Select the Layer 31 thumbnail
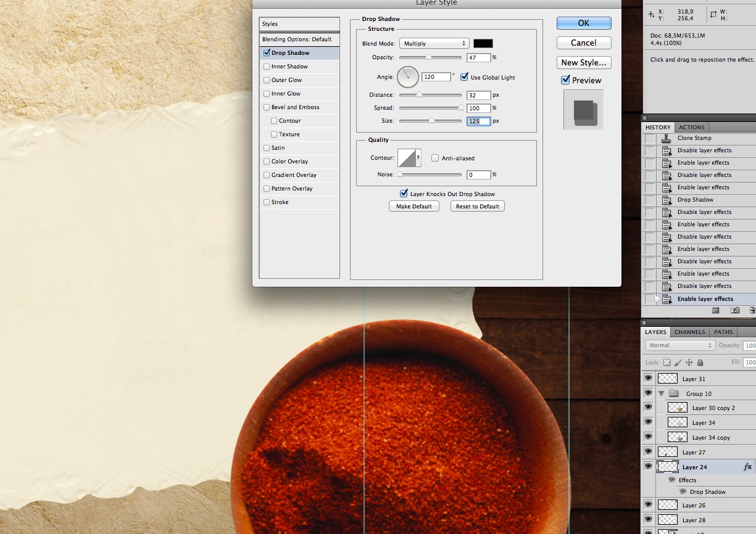This screenshot has height=534, width=756. point(668,379)
